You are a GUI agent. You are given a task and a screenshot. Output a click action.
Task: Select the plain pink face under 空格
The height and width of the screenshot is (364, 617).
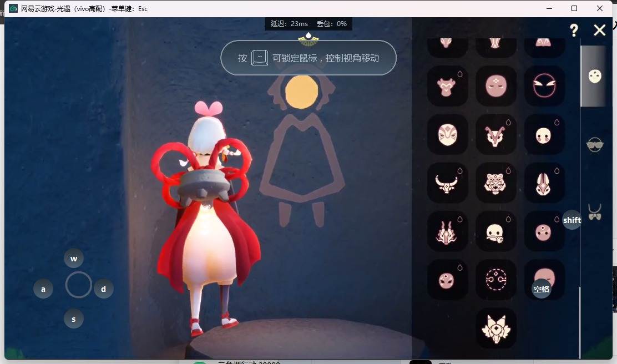544,280
